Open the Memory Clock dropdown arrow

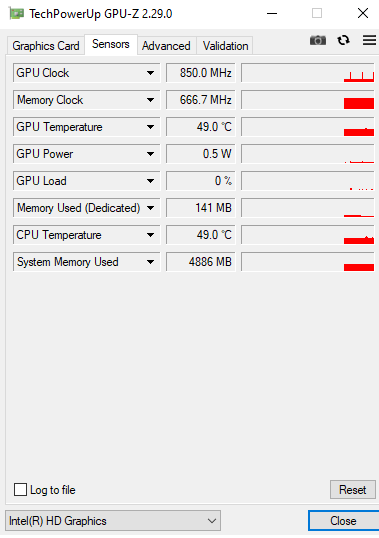pos(150,100)
